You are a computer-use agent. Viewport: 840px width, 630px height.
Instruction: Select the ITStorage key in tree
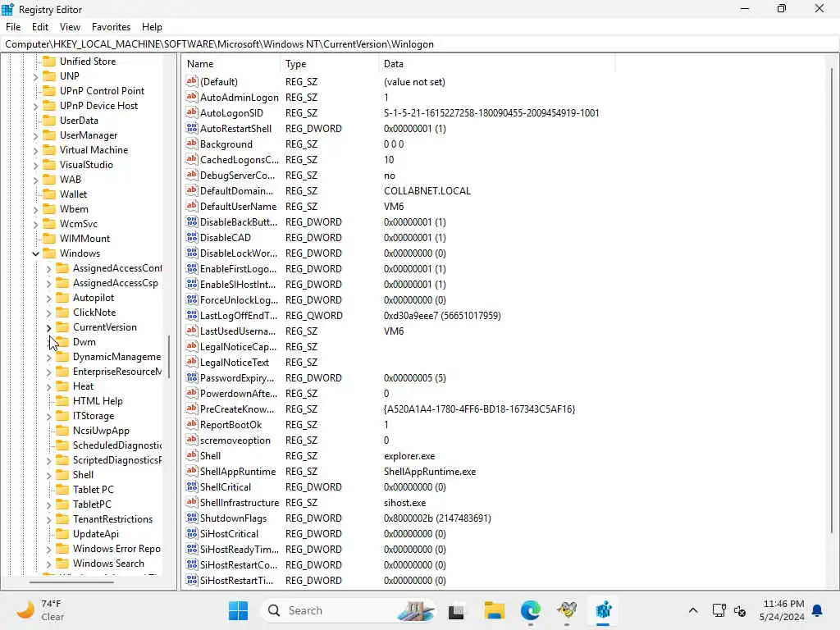pyautogui.click(x=94, y=416)
